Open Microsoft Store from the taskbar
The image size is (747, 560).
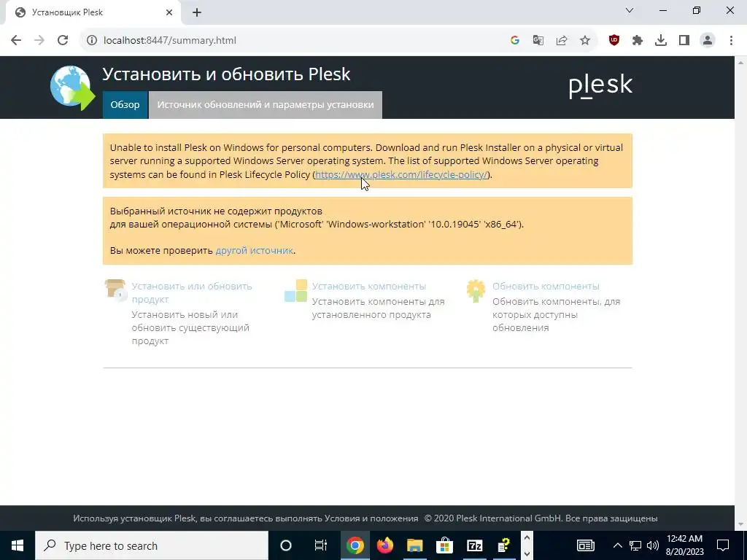tap(444, 545)
